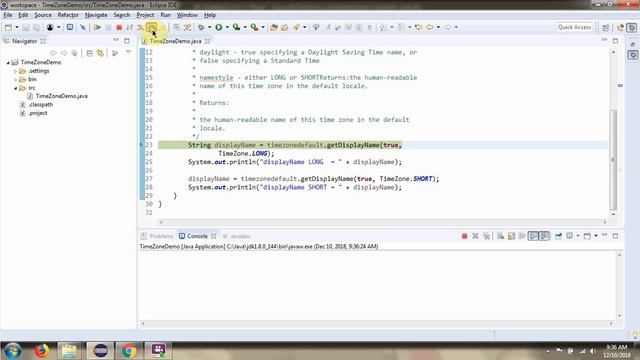Switch to the Java perspective icon
This screenshot has height=360, width=640.
(x=620, y=27)
